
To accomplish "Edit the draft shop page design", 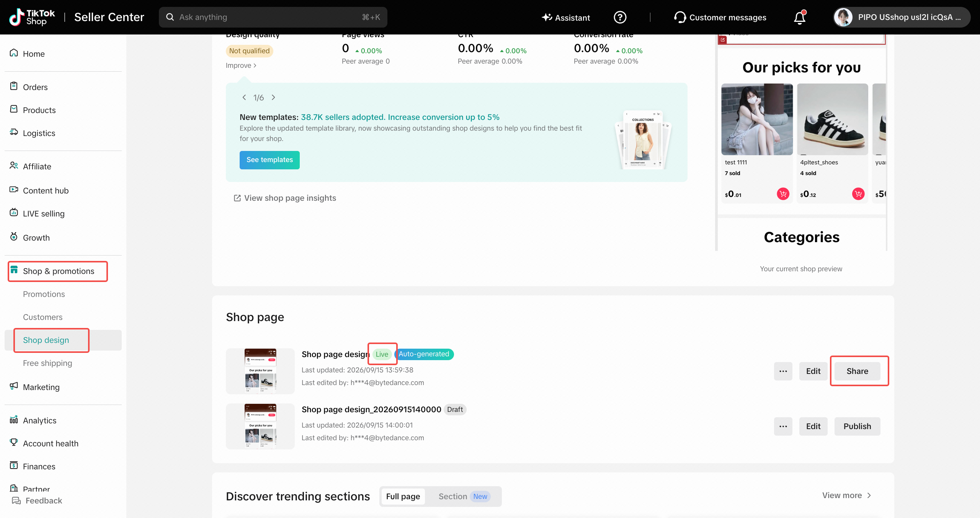I will [813, 426].
